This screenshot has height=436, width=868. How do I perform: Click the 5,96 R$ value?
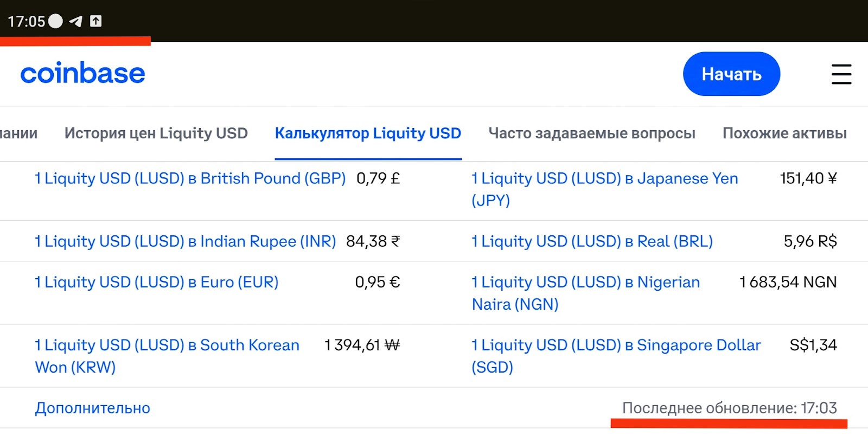click(x=810, y=241)
